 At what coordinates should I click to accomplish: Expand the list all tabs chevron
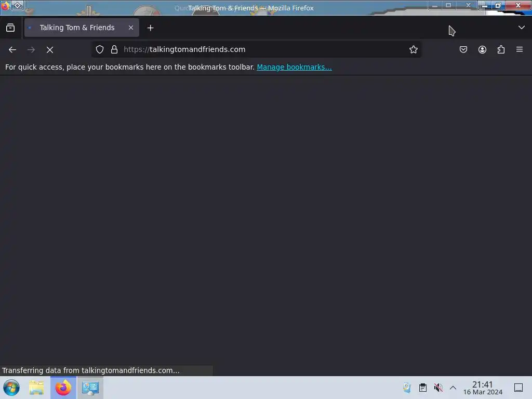pyautogui.click(x=521, y=28)
